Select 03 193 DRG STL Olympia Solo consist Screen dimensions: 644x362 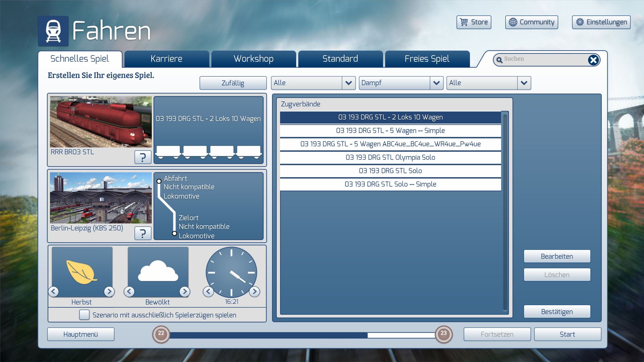[390, 158]
